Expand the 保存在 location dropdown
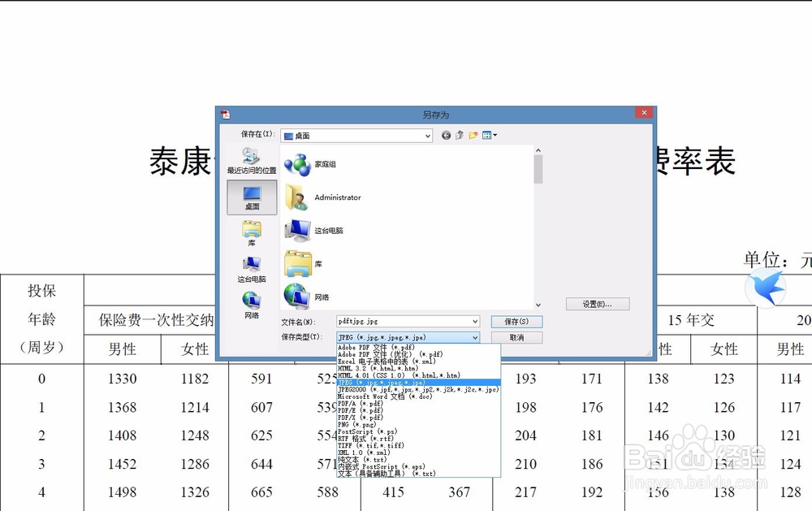This screenshot has width=812, height=511. [428, 136]
